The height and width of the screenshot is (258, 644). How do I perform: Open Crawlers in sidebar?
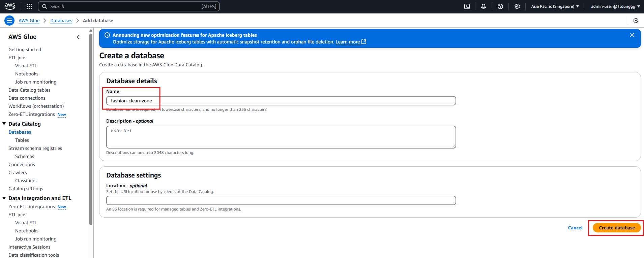[18, 172]
